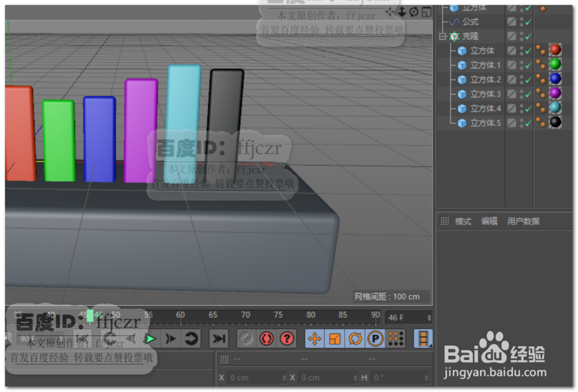Toggle point level animation dots icon
The height and width of the screenshot is (392, 578).
395,339
